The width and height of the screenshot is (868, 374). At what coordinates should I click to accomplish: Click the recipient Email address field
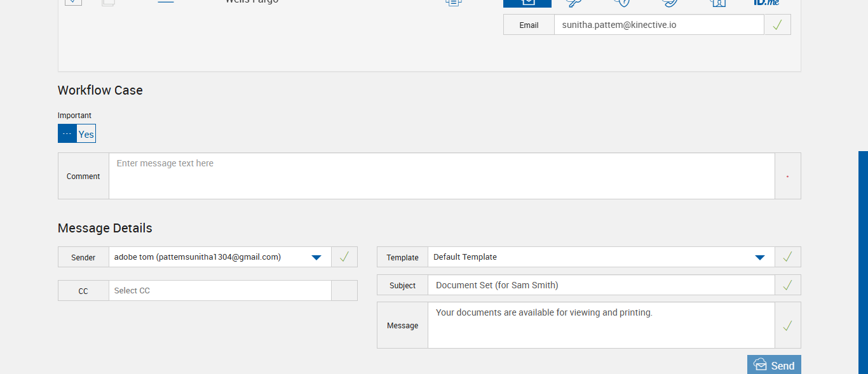[658, 25]
